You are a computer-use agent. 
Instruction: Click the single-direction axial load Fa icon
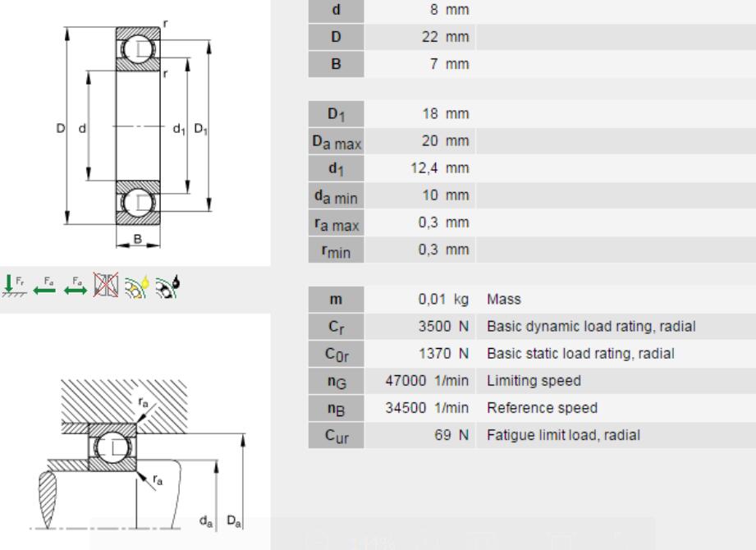[x=44, y=286]
